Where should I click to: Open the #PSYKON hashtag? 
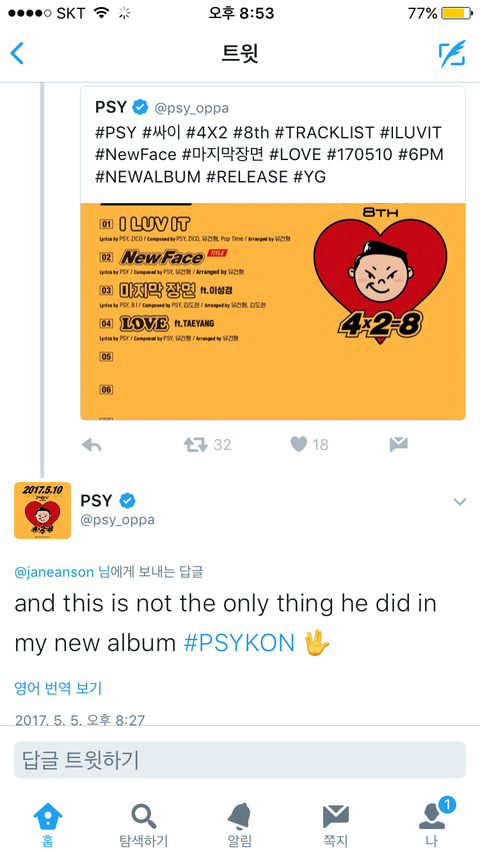[x=239, y=643]
